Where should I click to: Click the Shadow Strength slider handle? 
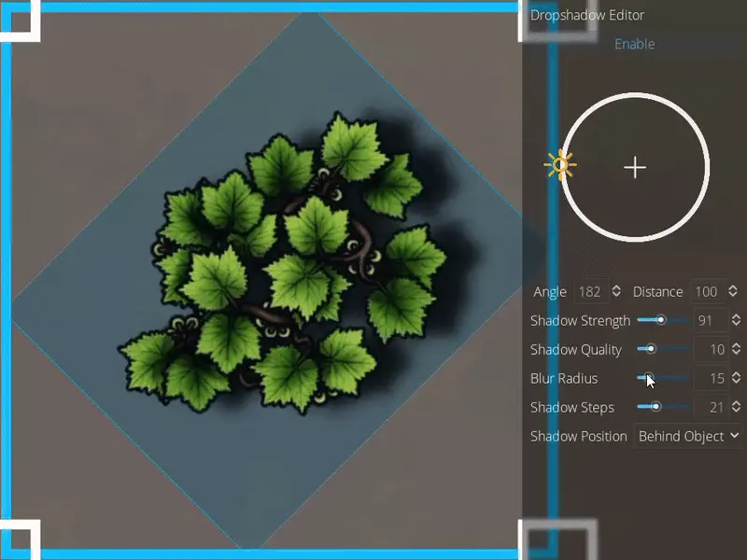coord(661,321)
